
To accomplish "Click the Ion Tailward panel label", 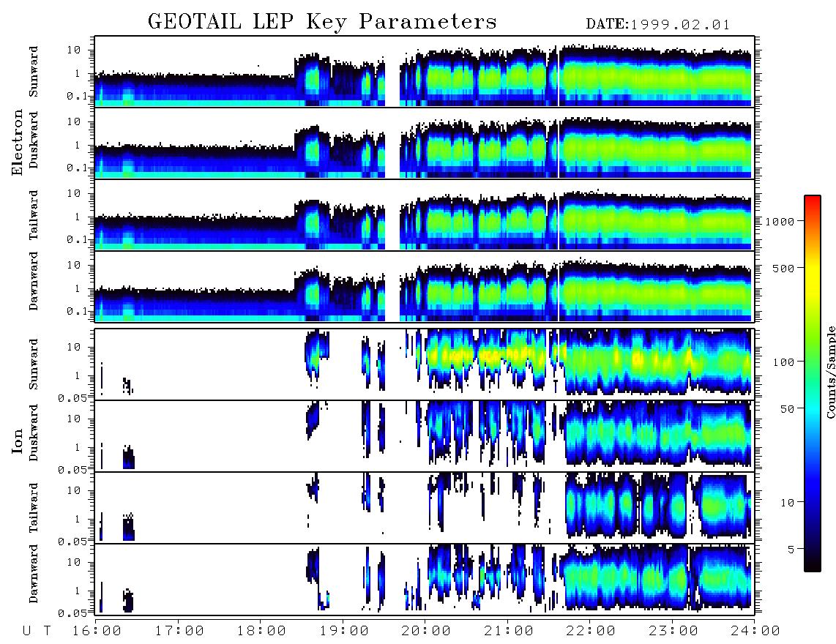I will click(x=34, y=508).
